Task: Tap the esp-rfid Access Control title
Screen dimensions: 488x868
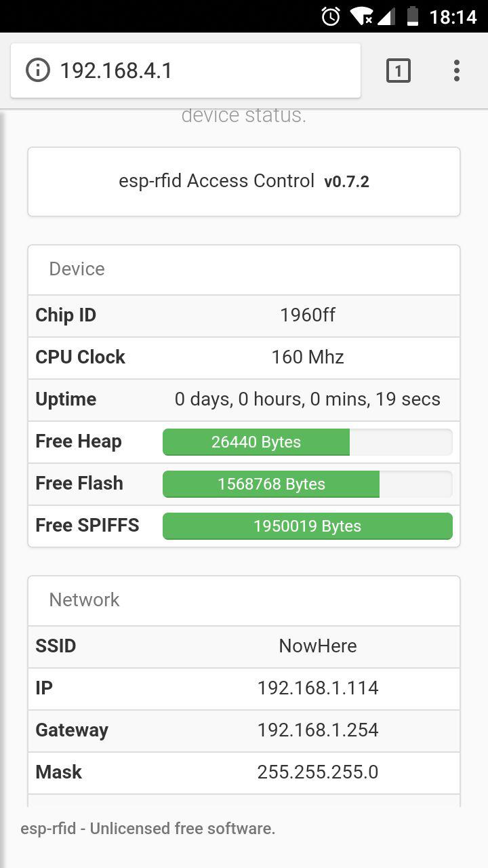Action: click(x=216, y=181)
